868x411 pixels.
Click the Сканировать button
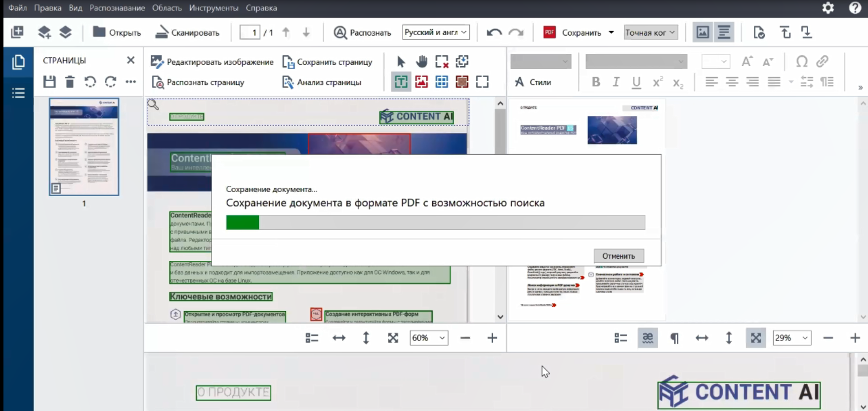[x=187, y=33]
